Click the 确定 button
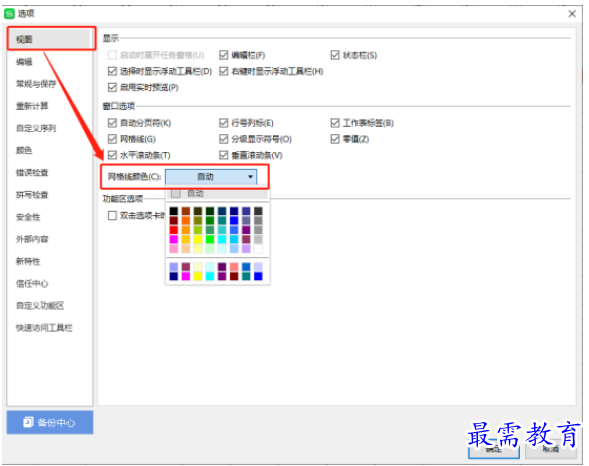Image resolution: width=589 pixels, height=466 pixels. click(x=494, y=449)
